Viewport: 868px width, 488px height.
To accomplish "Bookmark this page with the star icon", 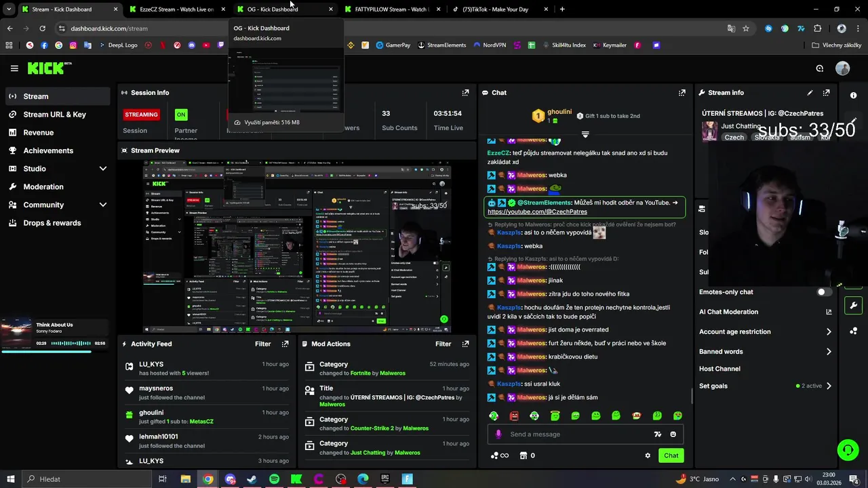I will (746, 28).
